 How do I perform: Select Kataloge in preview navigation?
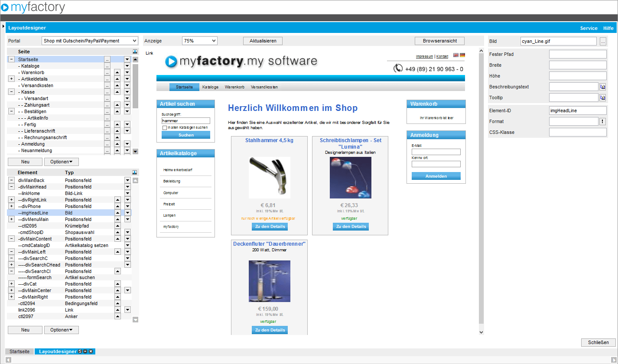210,87
